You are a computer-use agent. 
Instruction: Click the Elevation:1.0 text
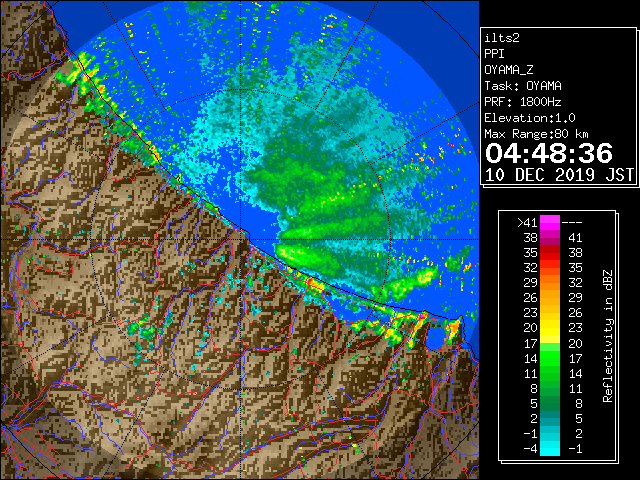[x=530, y=118]
